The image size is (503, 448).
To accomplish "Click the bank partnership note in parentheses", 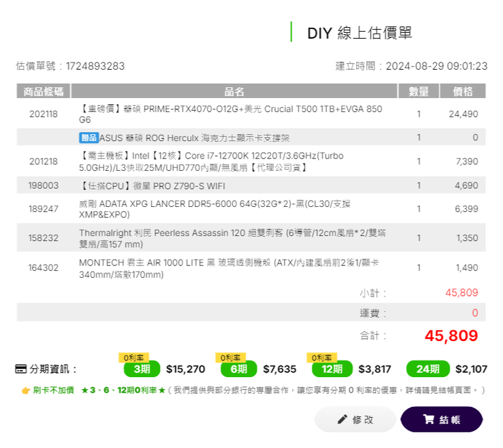I will (x=326, y=390).
